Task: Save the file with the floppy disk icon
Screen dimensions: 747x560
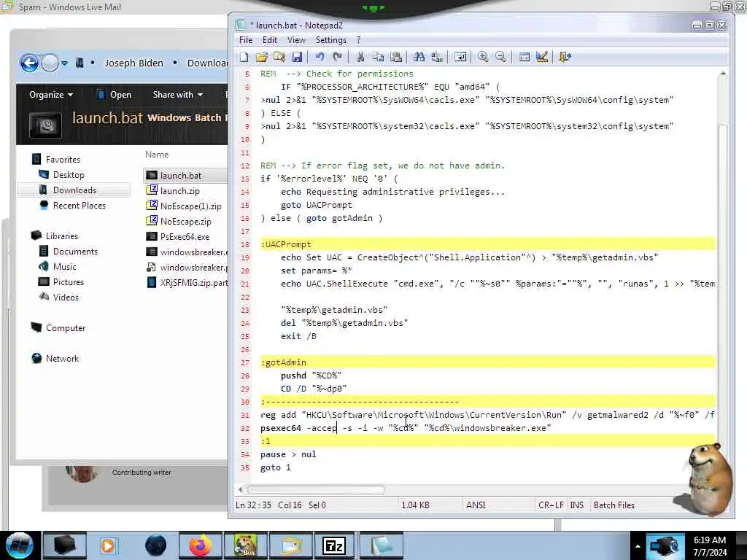Action: [x=297, y=57]
